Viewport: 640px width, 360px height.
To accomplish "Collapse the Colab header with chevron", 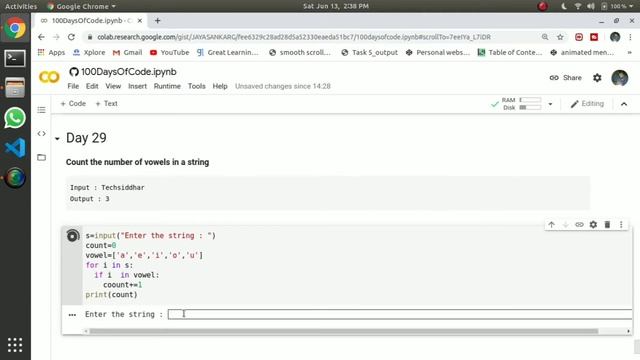I will (624, 104).
